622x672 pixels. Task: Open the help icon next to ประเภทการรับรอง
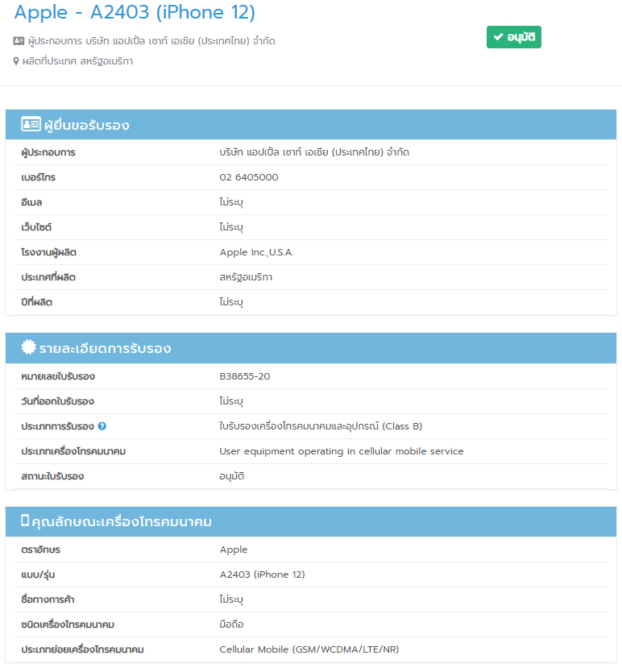tap(102, 426)
